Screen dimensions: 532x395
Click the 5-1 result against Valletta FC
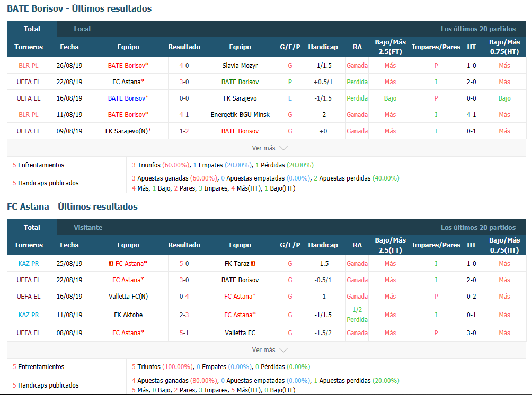[184, 333]
